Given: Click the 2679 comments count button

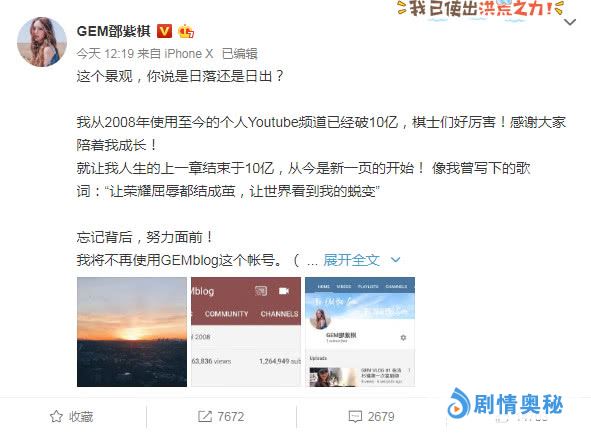Looking at the screenshot, I should (x=372, y=417).
